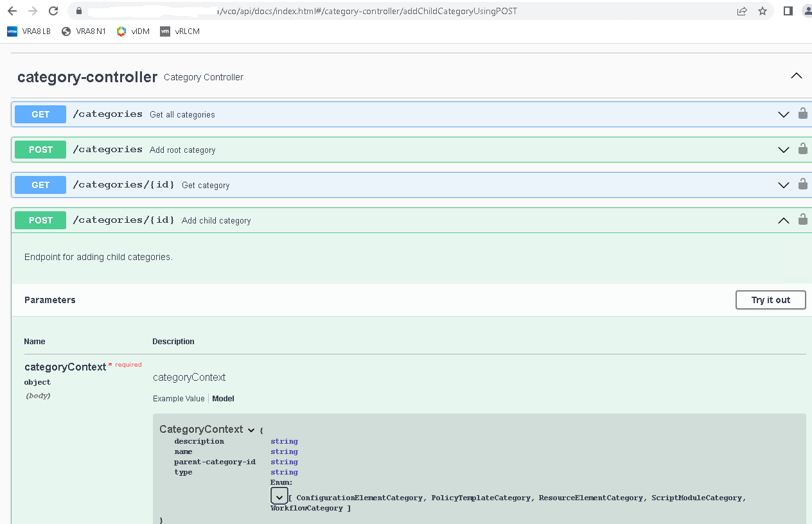Expand the GET /categories operation
This screenshot has height=524, width=812.
783,114
